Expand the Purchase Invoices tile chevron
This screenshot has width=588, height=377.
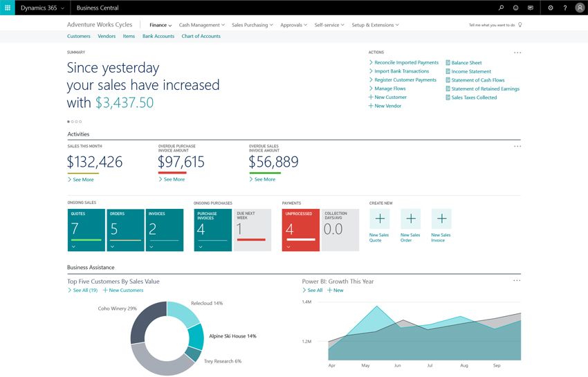(201, 246)
